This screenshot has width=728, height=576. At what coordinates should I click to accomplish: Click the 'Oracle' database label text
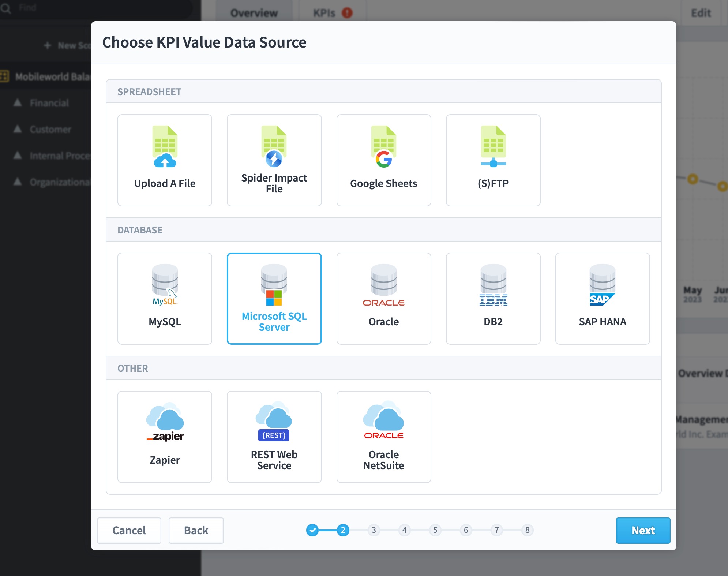click(x=383, y=322)
